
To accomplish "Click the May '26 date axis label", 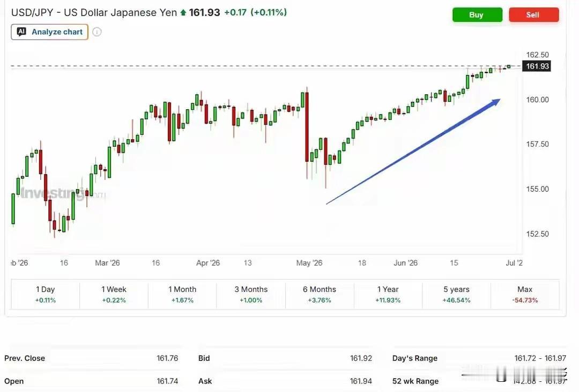I will click(309, 263).
